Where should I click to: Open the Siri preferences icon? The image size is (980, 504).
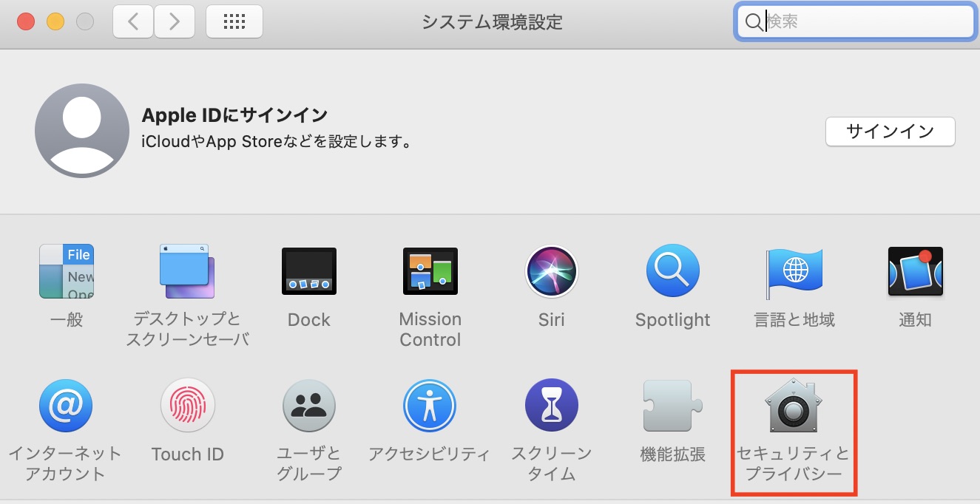551,272
